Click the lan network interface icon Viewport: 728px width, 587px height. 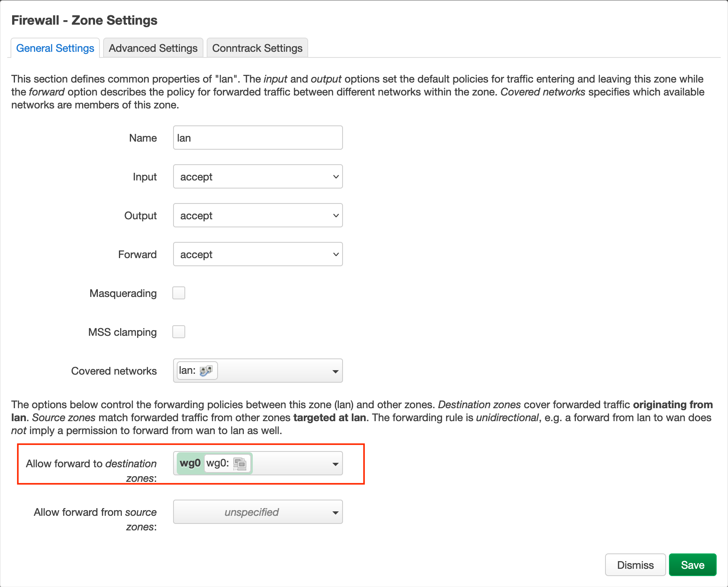(206, 371)
